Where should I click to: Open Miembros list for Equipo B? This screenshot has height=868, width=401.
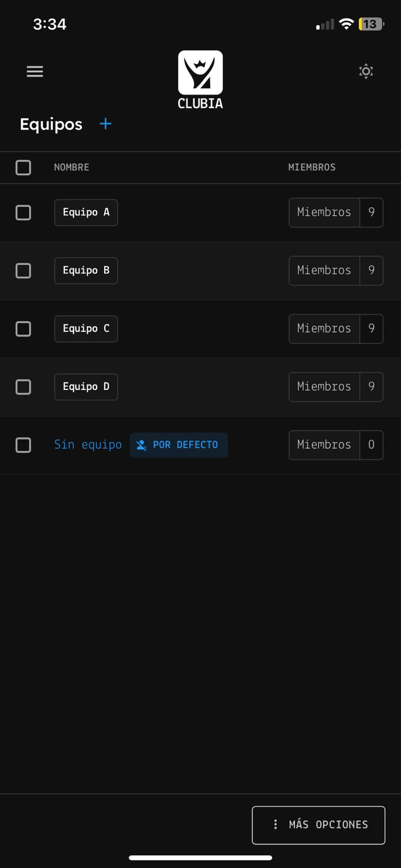point(336,270)
